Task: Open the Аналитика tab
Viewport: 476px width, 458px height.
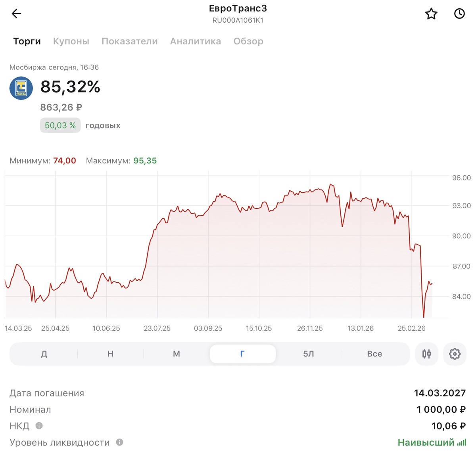Action: click(x=196, y=41)
